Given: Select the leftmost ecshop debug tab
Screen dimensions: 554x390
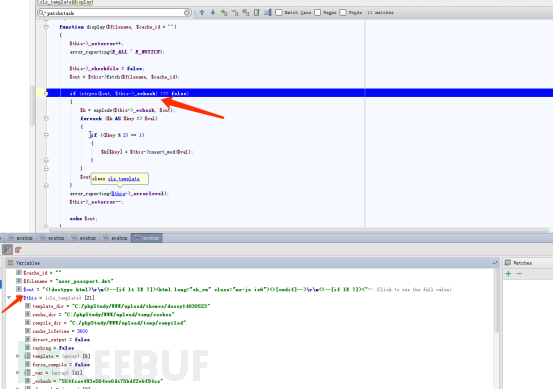Looking at the screenshot, I should (x=20, y=238).
